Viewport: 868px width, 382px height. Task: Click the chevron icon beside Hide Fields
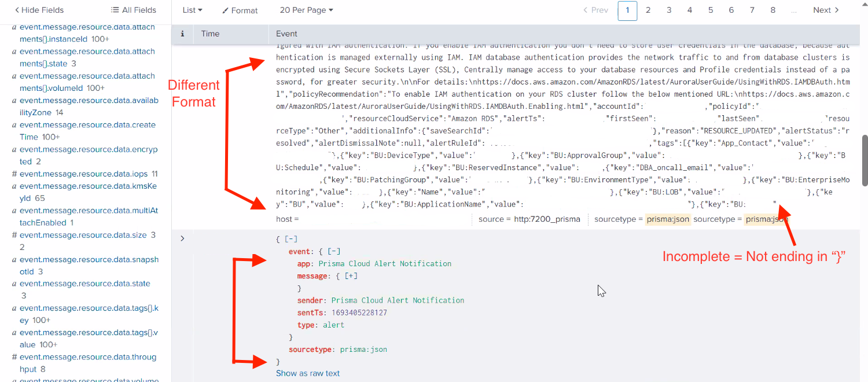coord(17,10)
